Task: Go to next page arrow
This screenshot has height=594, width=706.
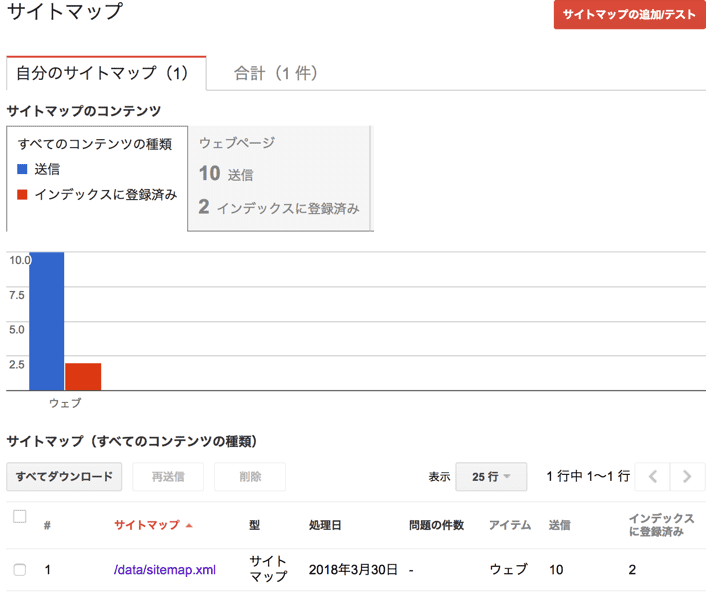Action: coord(687,476)
